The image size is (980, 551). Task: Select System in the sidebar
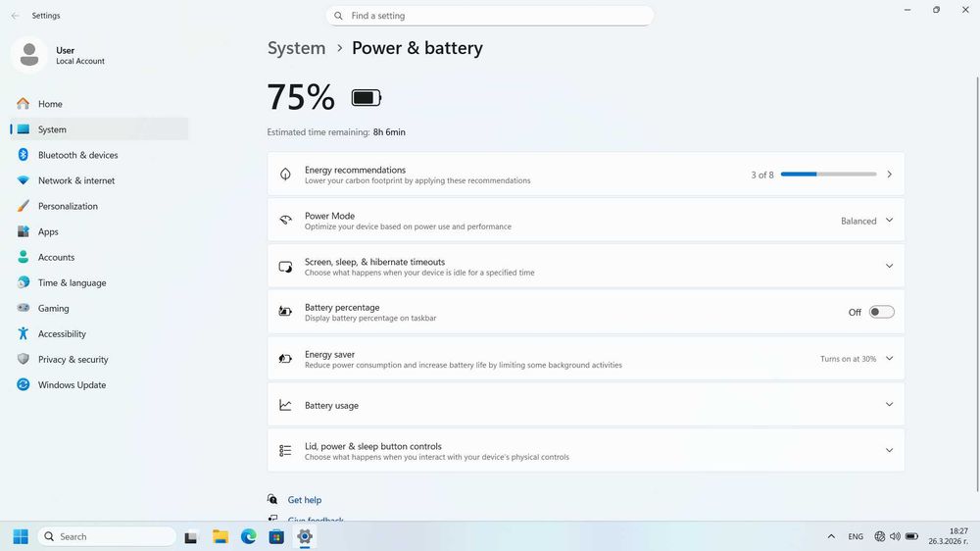pos(99,129)
